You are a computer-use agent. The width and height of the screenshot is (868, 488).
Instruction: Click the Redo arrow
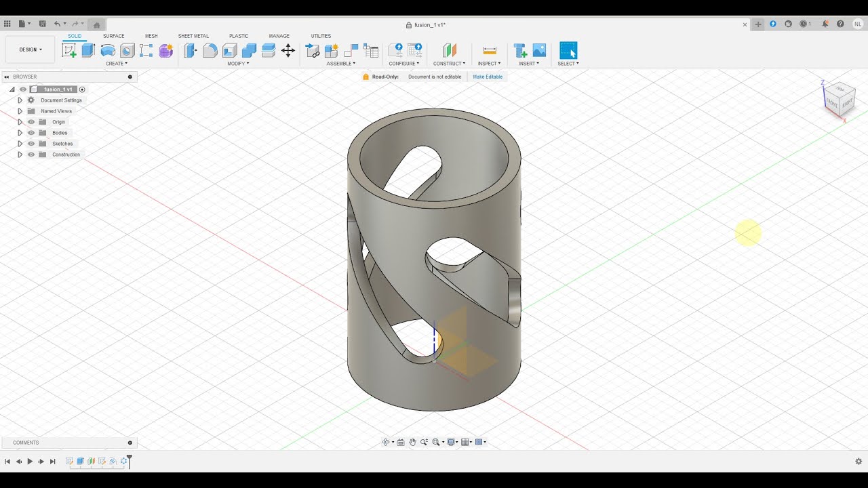tap(75, 24)
